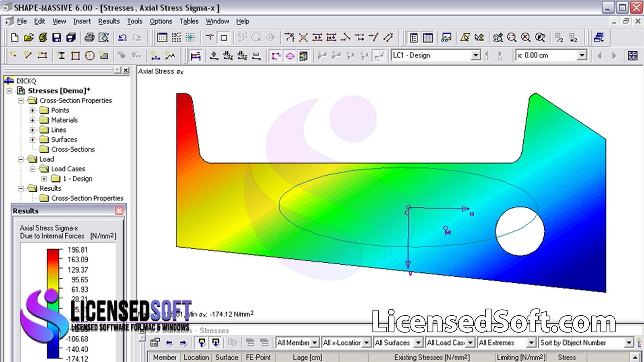
Task: Click the cascade windows icon
Action: [x=599, y=38]
